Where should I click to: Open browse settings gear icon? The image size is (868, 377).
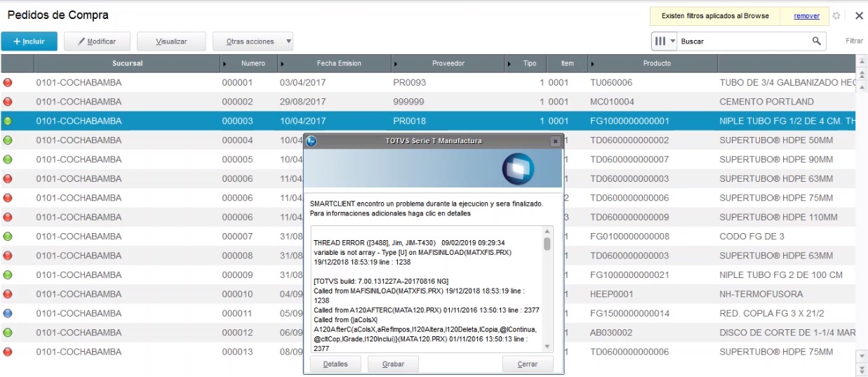836,15
